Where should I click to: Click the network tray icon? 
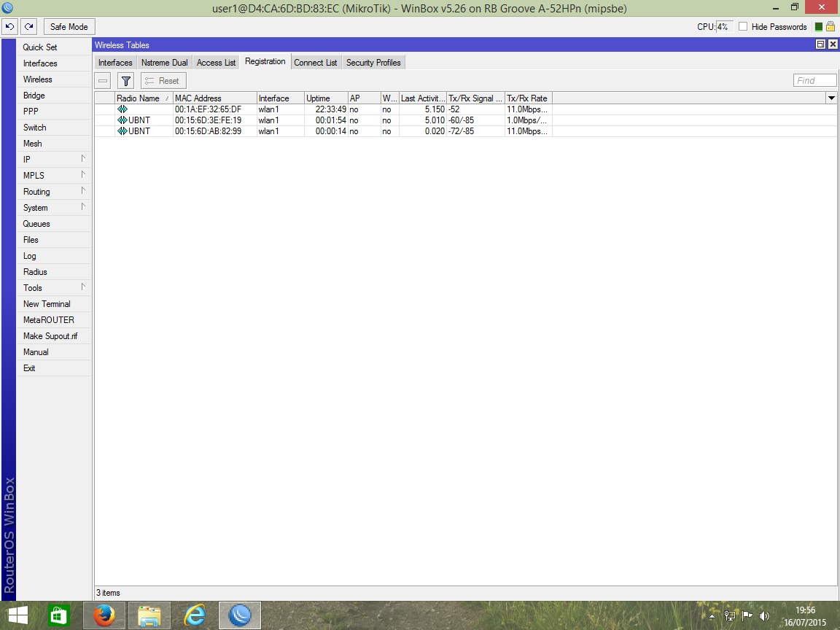729,616
